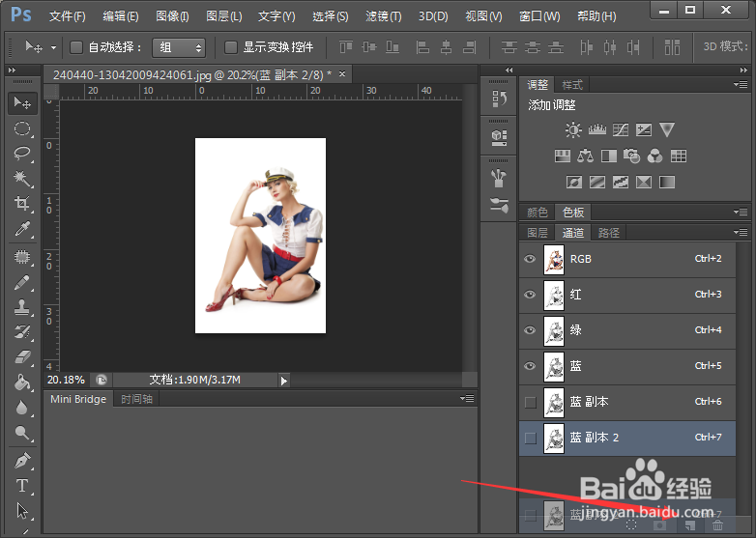Open the Mini Bridge panel flyout menu
This screenshot has height=538, width=756.
(467, 398)
